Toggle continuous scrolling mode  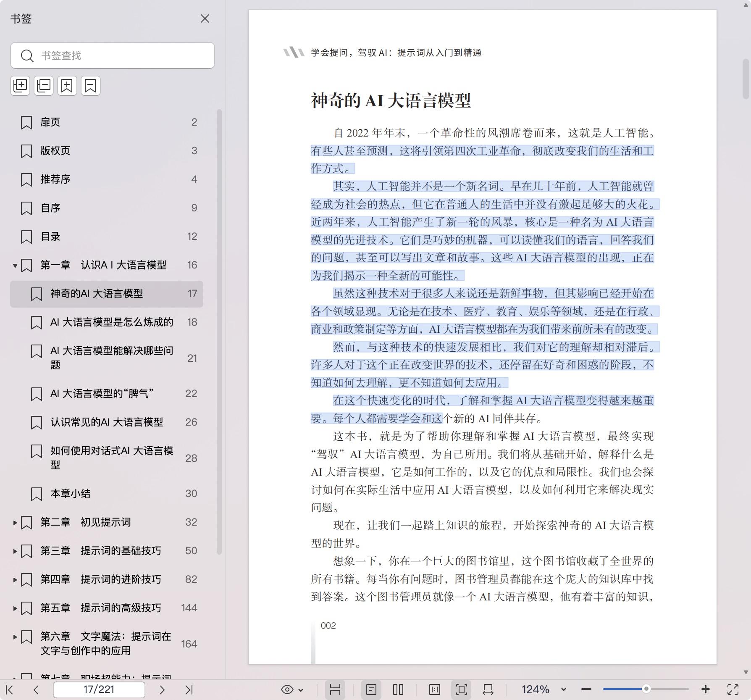click(x=335, y=689)
